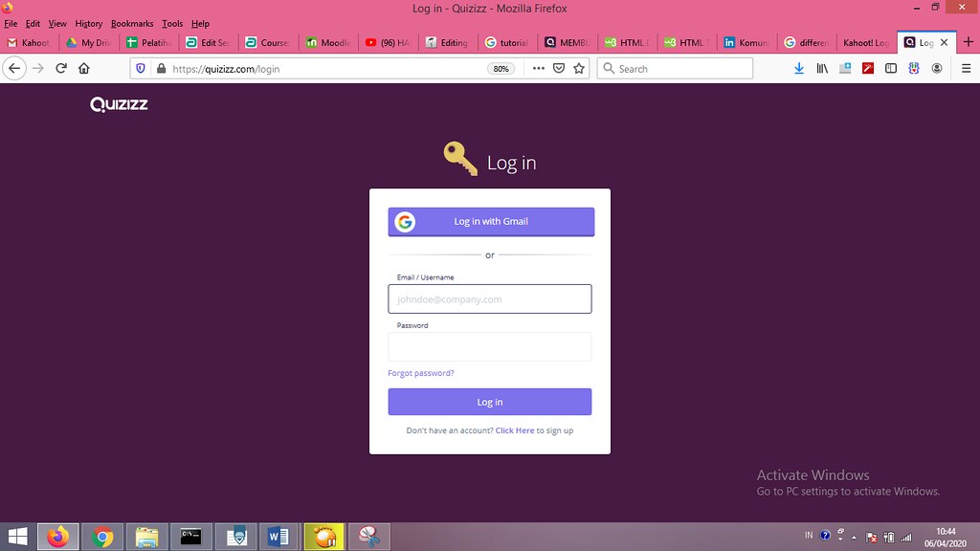Switch to the Kahoot Gmail tab
Viewport: 980px width, 551px height.
(29, 42)
